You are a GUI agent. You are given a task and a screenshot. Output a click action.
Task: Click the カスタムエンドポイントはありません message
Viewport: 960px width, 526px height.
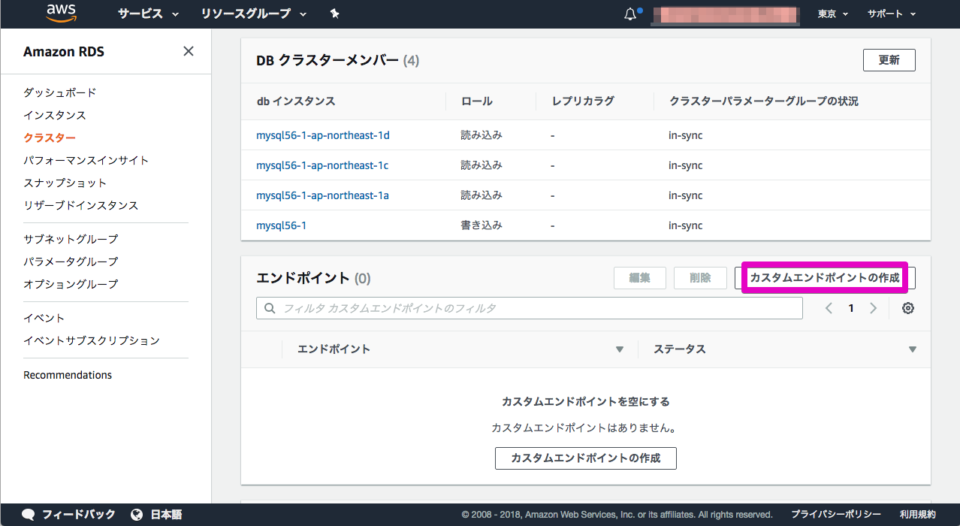click(x=585, y=428)
